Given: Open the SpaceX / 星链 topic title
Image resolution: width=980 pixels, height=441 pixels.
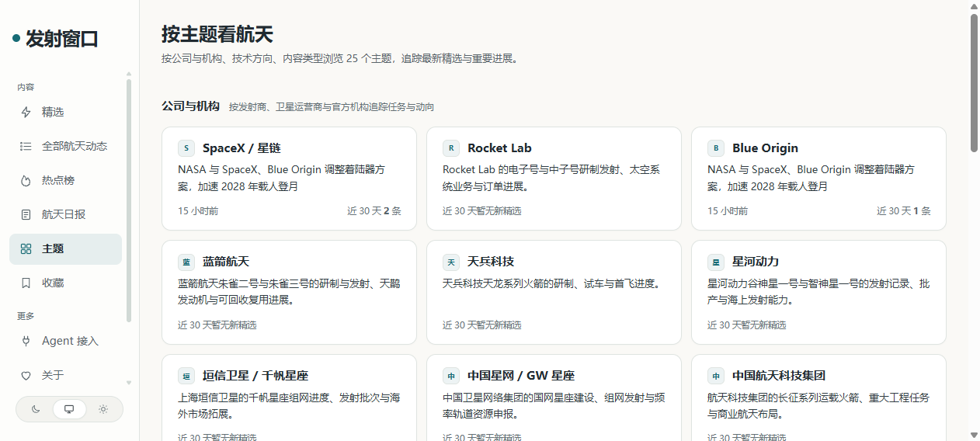Looking at the screenshot, I should click(242, 148).
